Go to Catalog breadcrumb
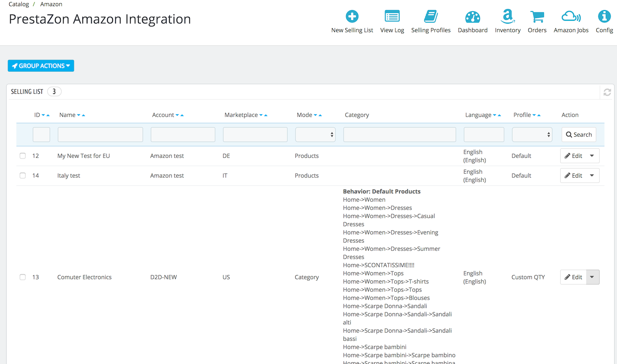617x364 pixels. [x=19, y=4]
